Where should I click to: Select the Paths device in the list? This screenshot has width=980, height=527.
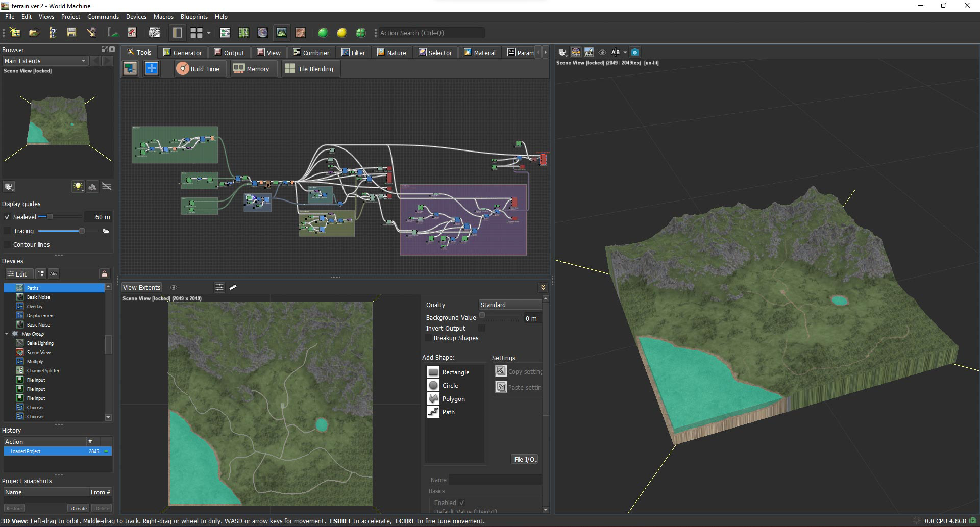pos(33,288)
